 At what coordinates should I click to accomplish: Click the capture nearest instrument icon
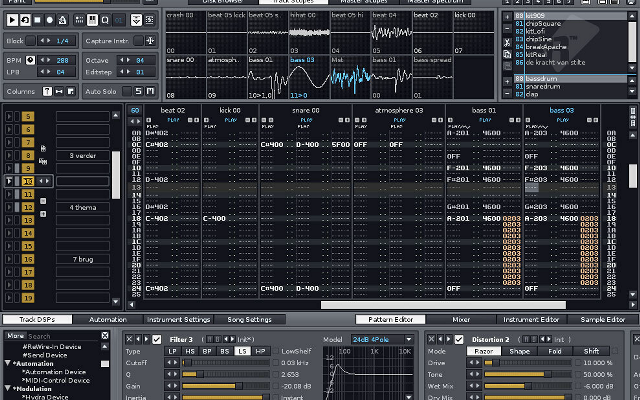[151, 41]
